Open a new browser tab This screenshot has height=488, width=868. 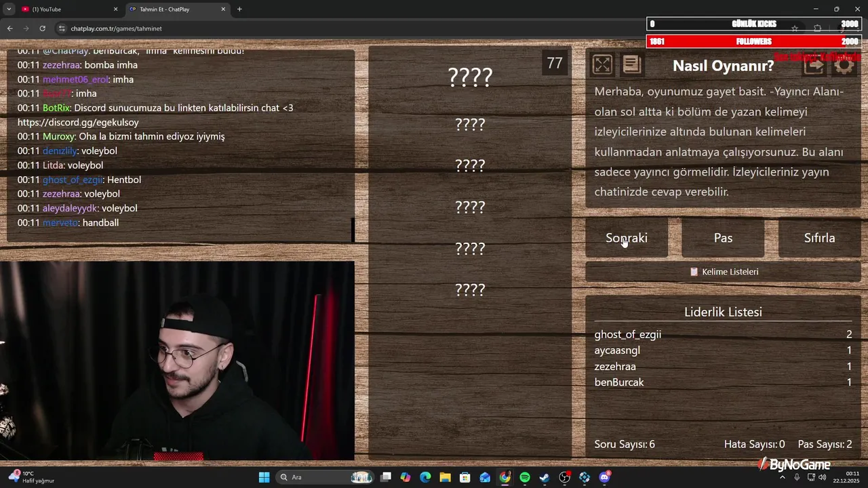(x=239, y=9)
